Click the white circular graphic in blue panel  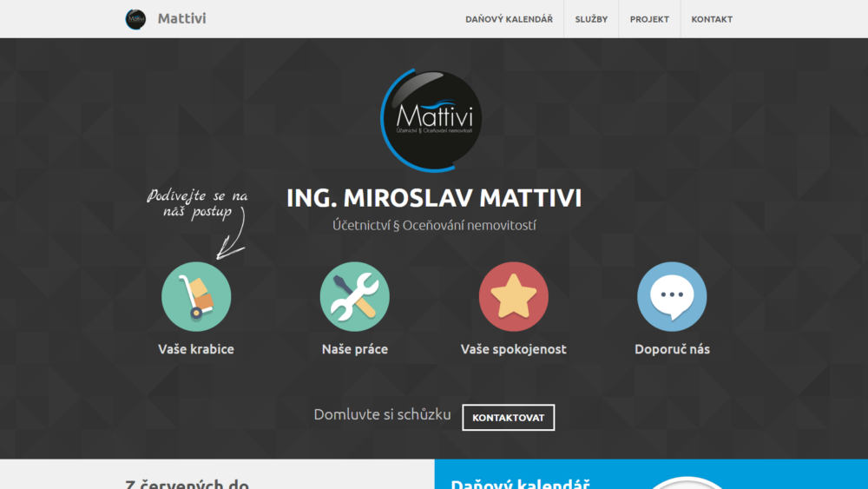[687, 482]
